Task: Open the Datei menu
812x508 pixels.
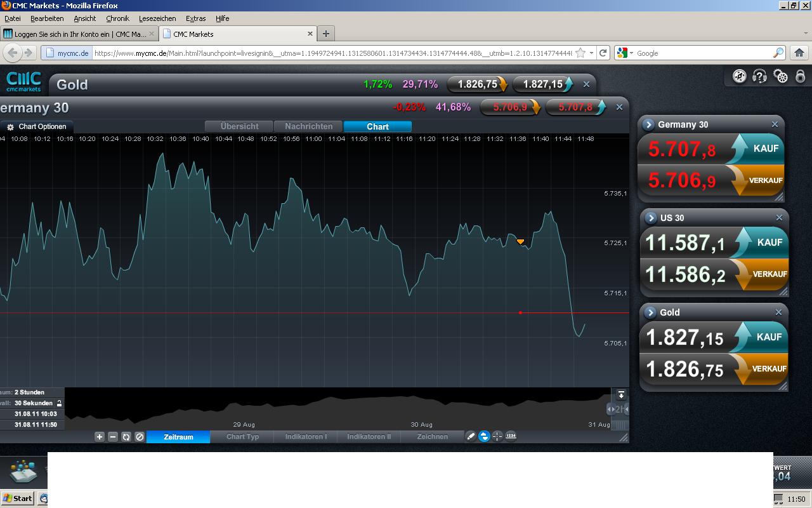Action: pyautogui.click(x=13, y=18)
